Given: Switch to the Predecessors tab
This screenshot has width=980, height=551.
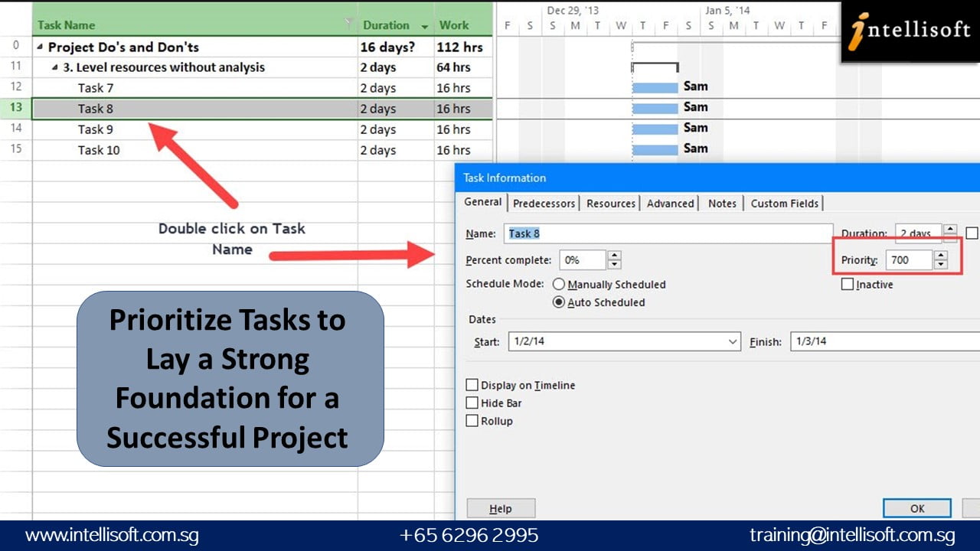Looking at the screenshot, I should 544,203.
